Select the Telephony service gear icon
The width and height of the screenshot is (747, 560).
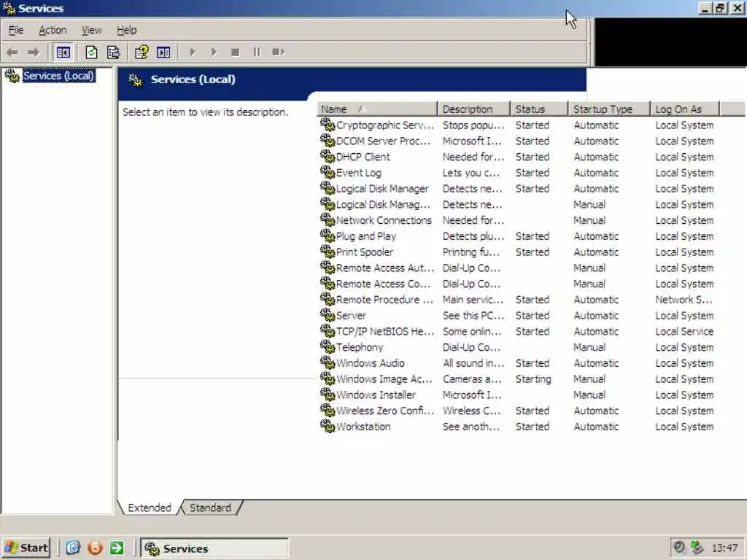(x=328, y=346)
